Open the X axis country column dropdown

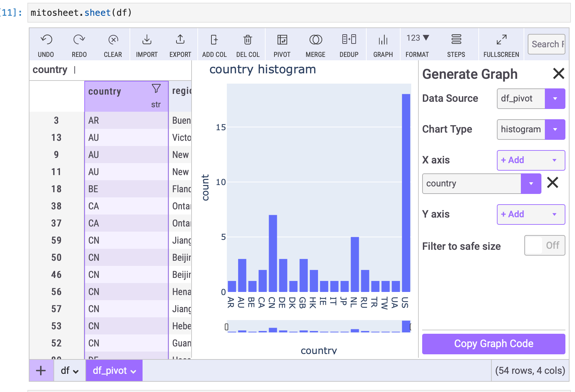pyautogui.click(x=530, y=184)
